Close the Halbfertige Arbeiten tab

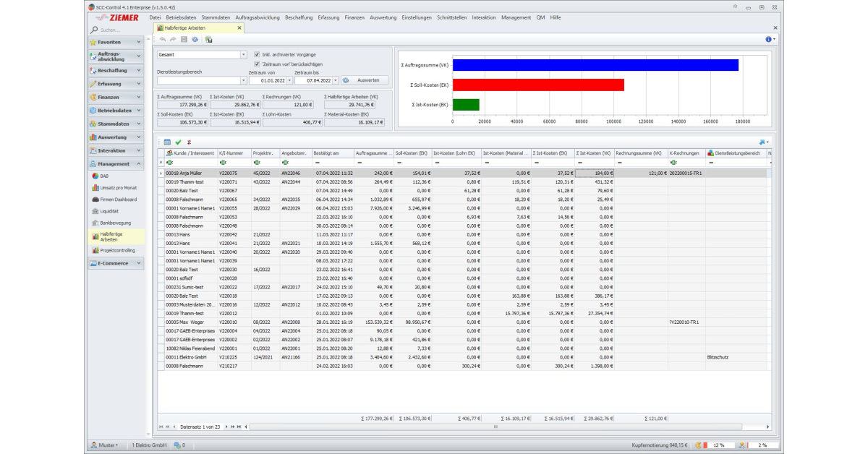coord(239,28)
